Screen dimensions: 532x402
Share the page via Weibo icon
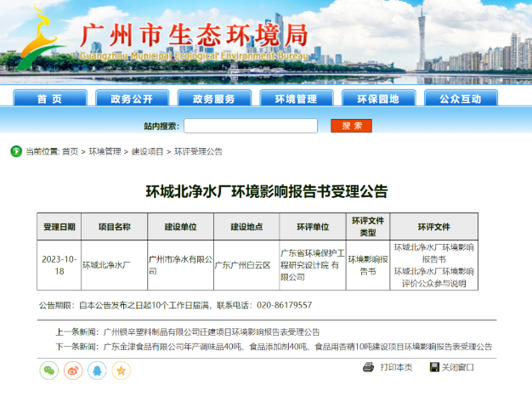coord(73,370)
